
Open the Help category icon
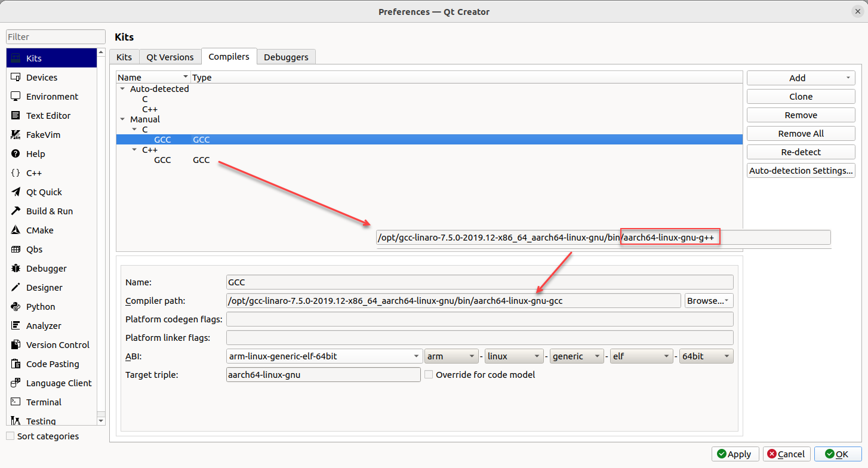(x=16, y=154)
